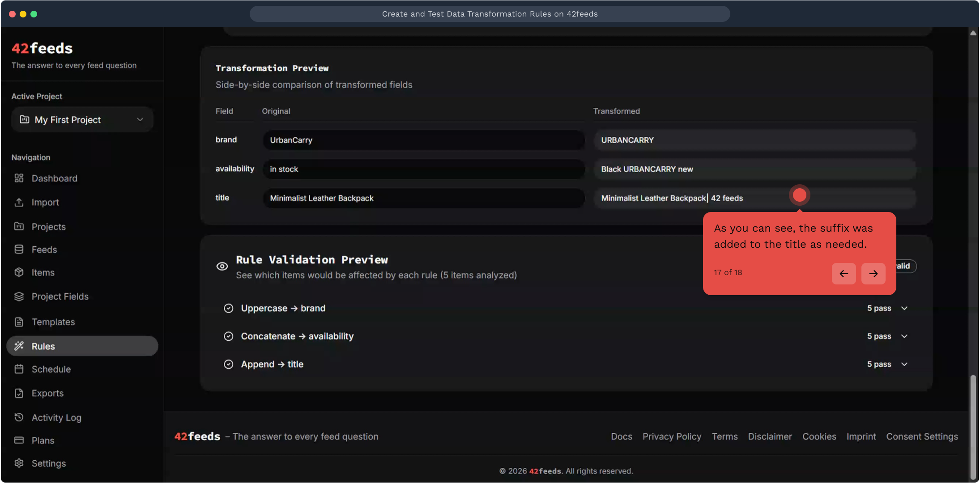Click the Schedule calendar icon
The width and height of the screenshot is (980, 483).
click(x=19, y=369)
